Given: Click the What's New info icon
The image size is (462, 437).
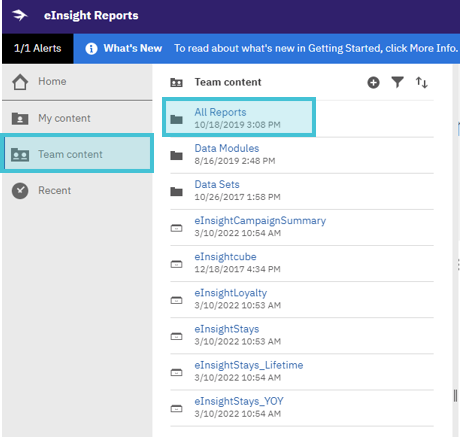Looking at the screenshot, I should click(x=91, y=49).
